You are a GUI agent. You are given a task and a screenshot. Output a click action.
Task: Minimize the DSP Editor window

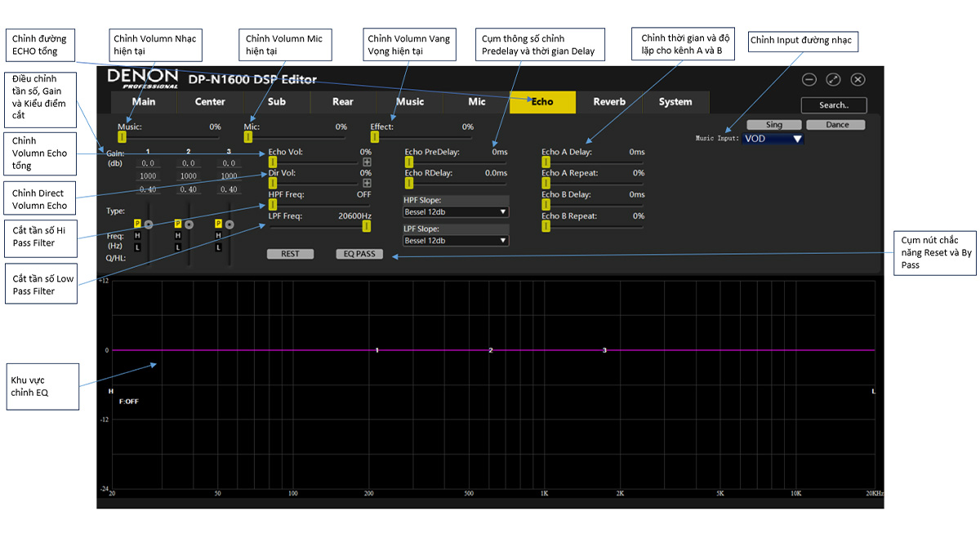(x=808, y=79)
